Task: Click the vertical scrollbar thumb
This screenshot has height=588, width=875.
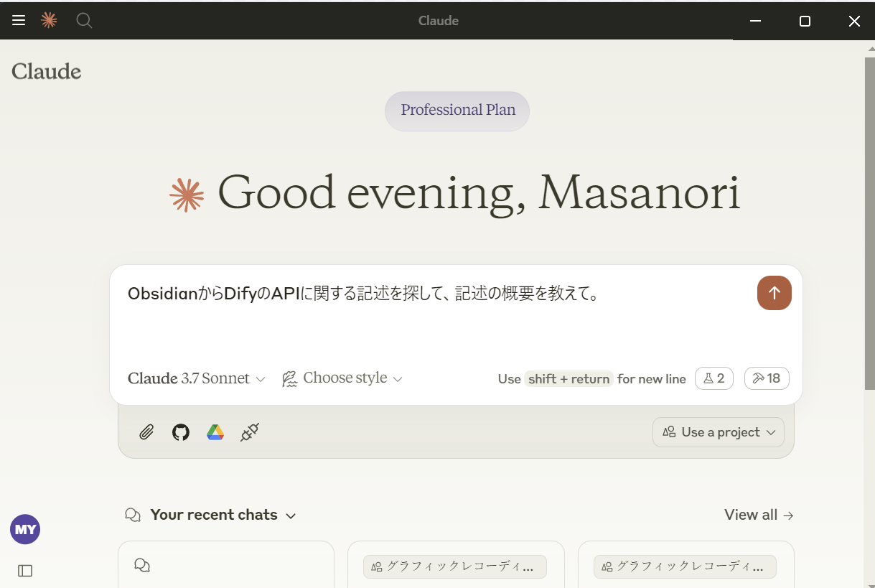Action: [x=869, y=224]
